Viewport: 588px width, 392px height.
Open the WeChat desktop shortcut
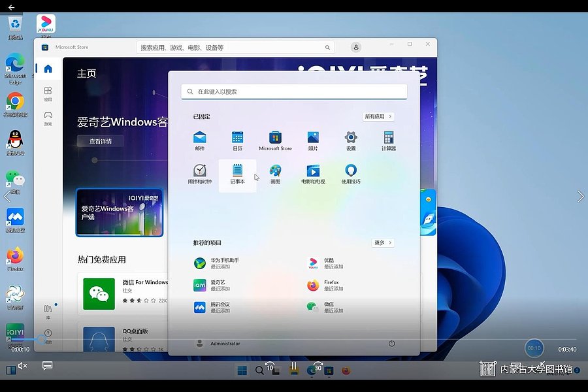tap(16, 182)
